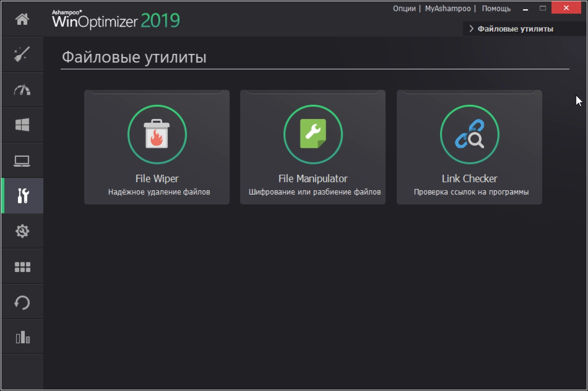Open the speedometer performance sidebar section

(x=22, y=90)
